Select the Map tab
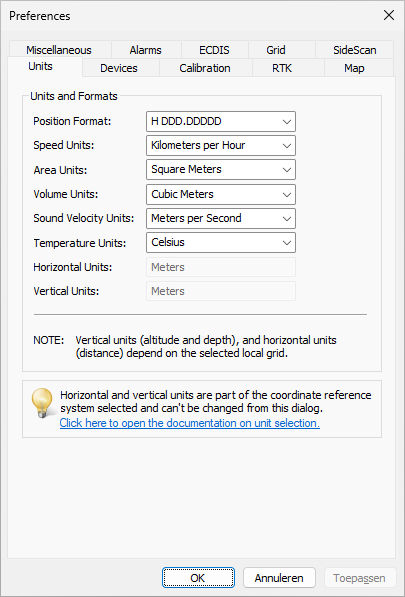The height and width of the screenshot is (597, 405). pyautogui.click(x=354, y=68)
